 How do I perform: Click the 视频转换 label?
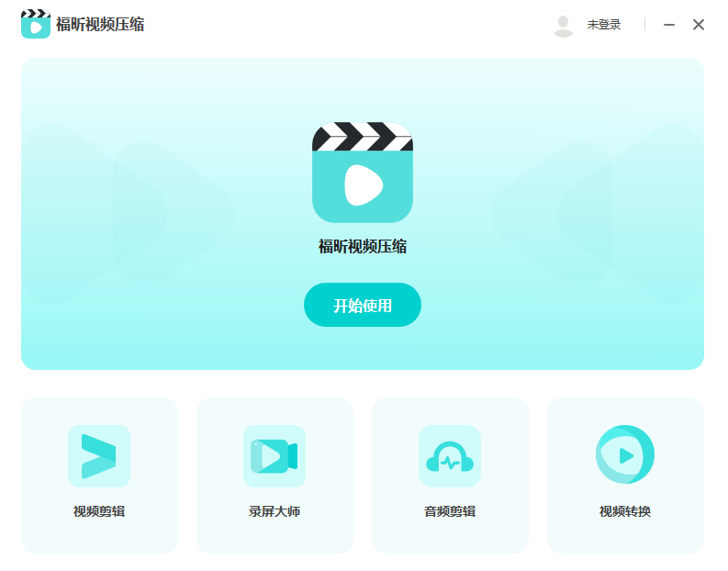[625, 511]
